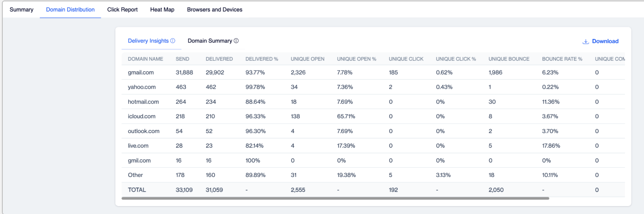Click the Delivery Insights info icon
This screenshot has height=214, width=644.
(173, 41)
